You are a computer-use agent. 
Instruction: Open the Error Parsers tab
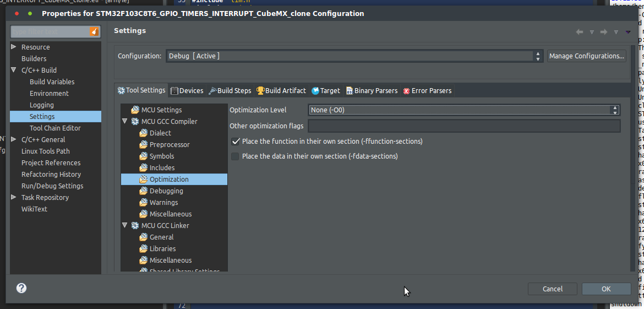click(x=427, y=90)
